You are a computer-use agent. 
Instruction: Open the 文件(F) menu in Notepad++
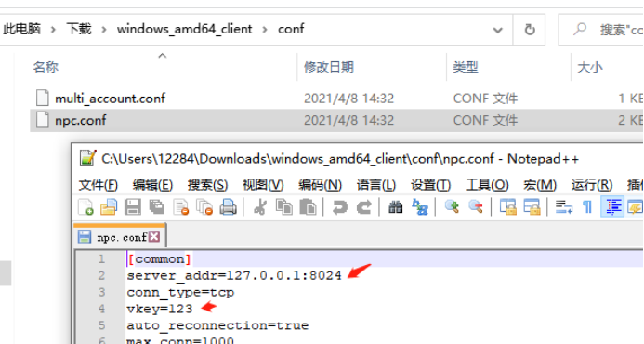pos(98,185)
